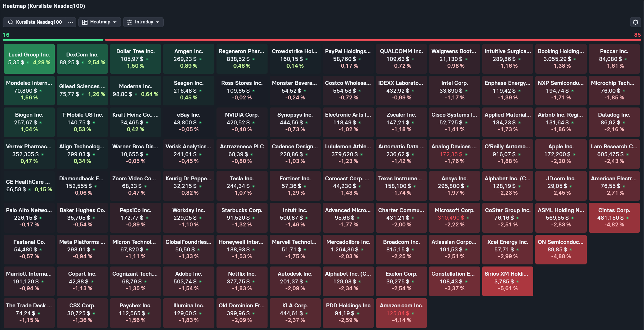Click the CSX Corp. tile
This screenshot has width=644, height=330.
pyautogui.click(x=82, y=313)
